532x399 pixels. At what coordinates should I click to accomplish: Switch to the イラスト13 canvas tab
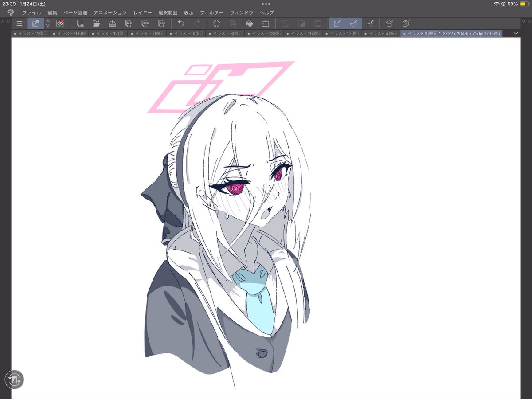tap(265, 33)
